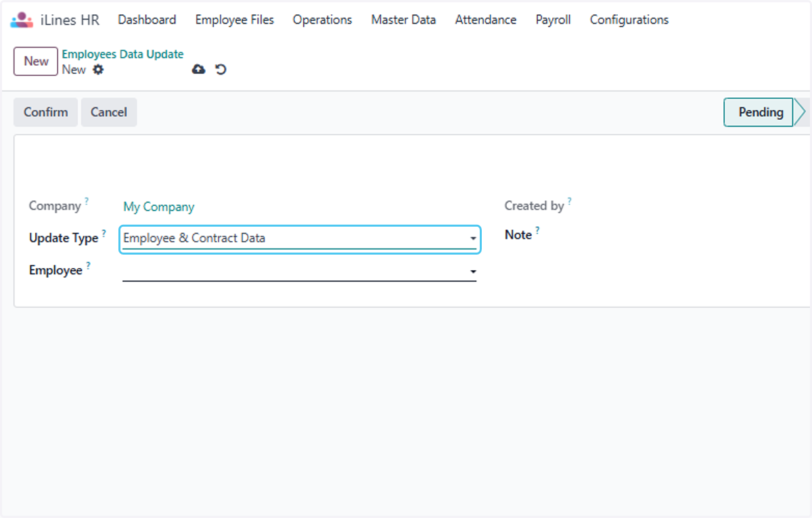Screen dimensions: 812x518
Task: Show the Note field help question mark
Action: (537, 231)
